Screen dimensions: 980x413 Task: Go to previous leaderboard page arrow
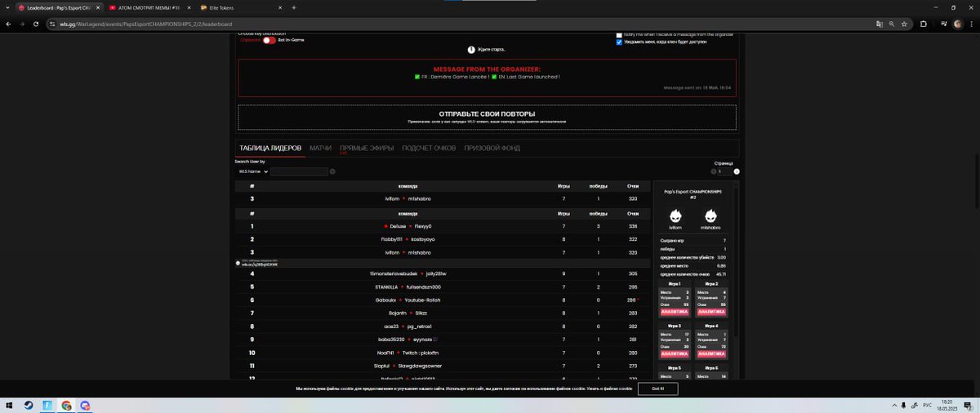714,171
